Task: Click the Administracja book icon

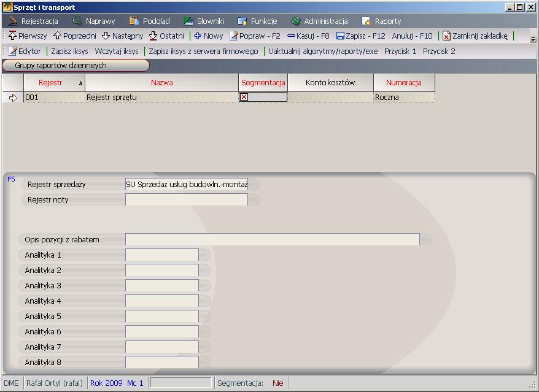Action: pos(296,21)
